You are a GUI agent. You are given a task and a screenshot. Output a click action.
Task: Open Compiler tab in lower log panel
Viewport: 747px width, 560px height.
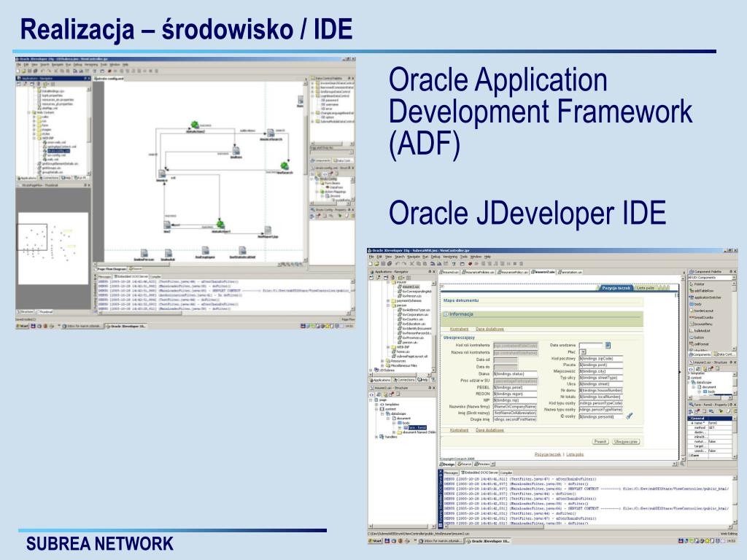(x=506, y=472)
